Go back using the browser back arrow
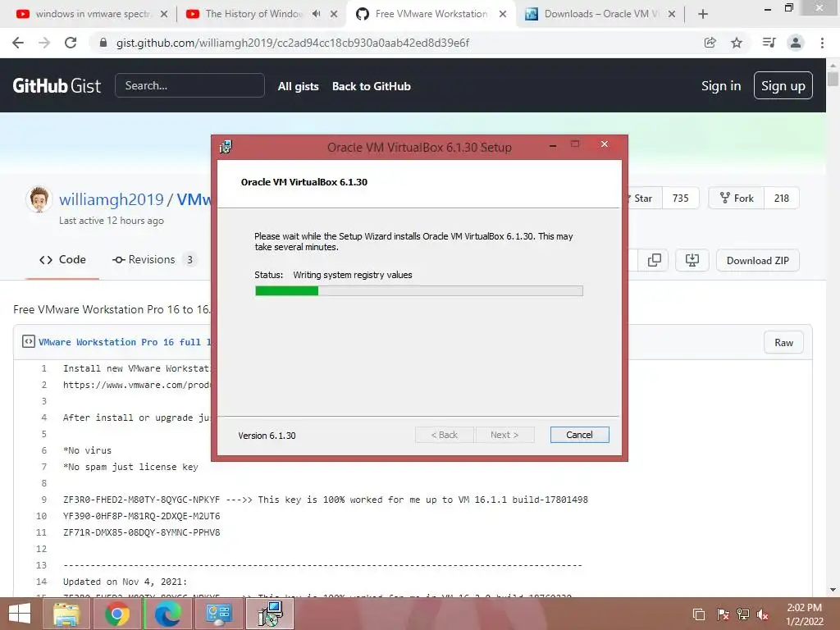840x630 pixels. pos(18,43)
